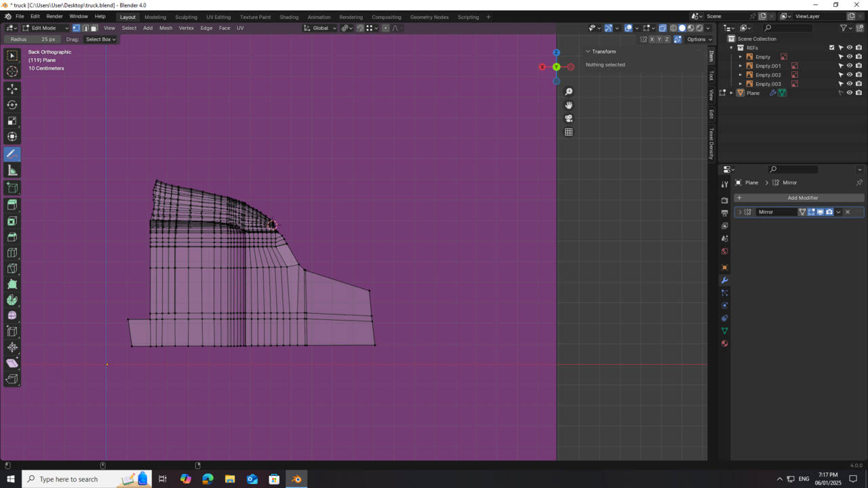Remove the Mirror modifier
This screenshot has width=868, height=488.
click(847, 212)
